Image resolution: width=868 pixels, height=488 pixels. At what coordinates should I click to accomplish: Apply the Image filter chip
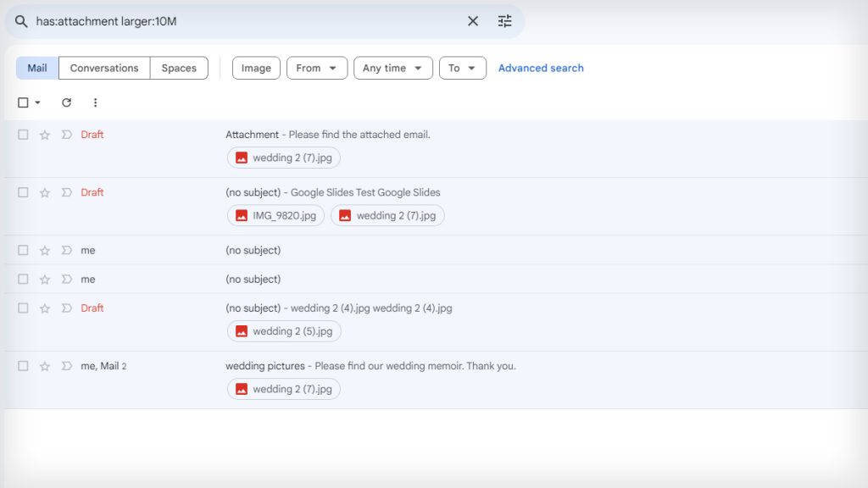point(255,68)
